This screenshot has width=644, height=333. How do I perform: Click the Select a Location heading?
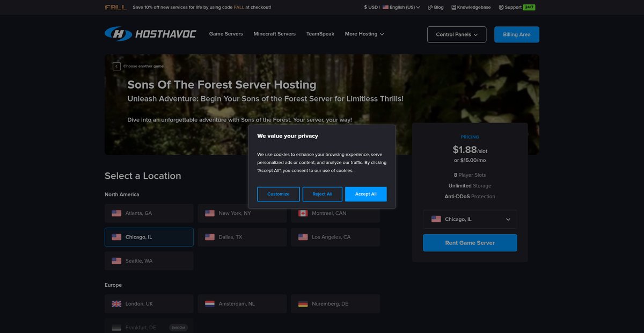[143, 176]
